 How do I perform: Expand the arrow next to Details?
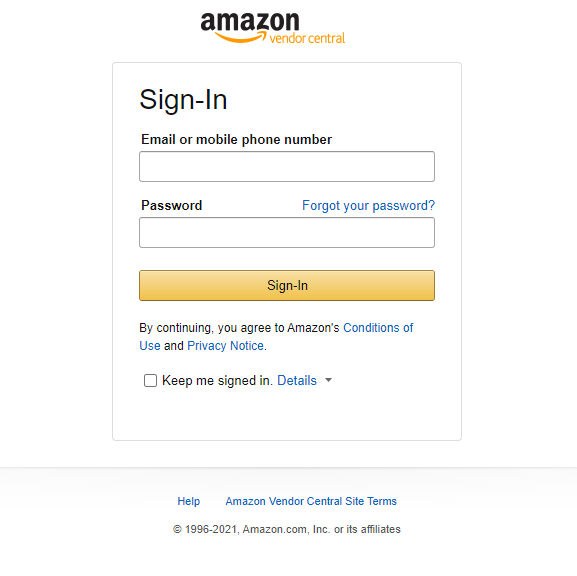tap(329, 380)
